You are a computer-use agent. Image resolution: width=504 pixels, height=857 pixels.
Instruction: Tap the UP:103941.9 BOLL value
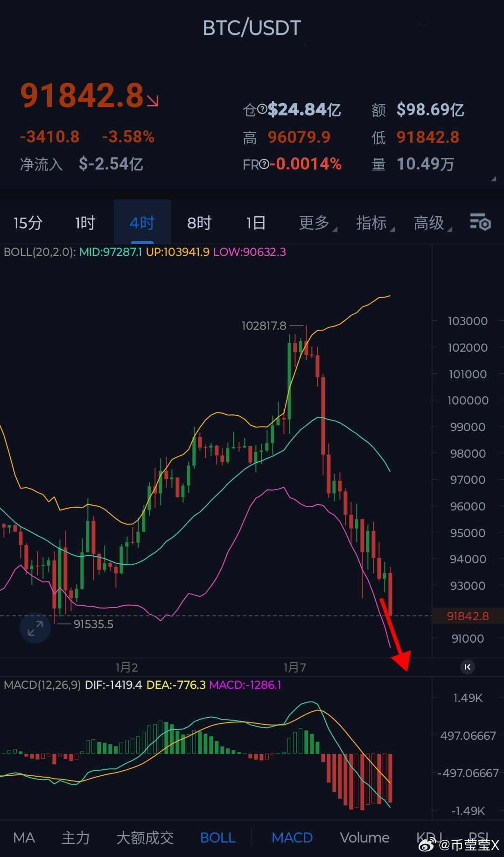pyautogui.click(x=178, y=252)
